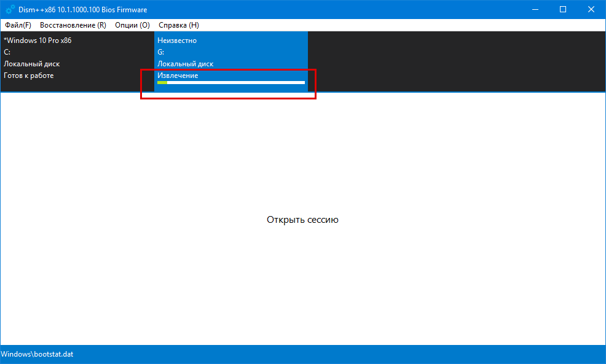606x364 pixels.
Task: Open the Восстановление (R) menu
Action: point(73,25)
